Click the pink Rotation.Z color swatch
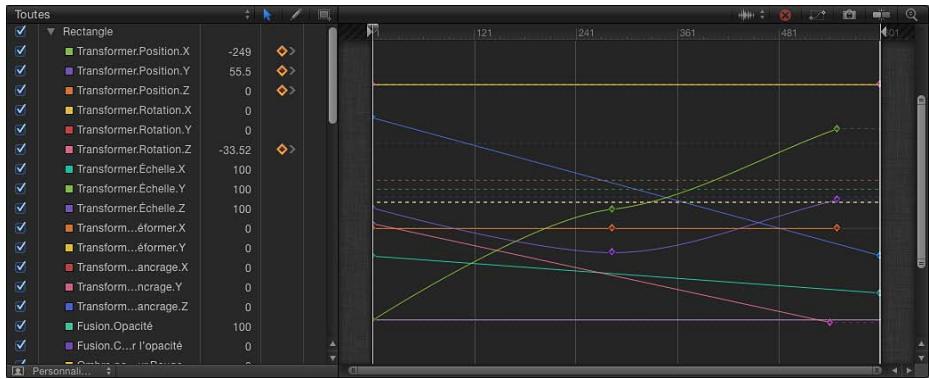The width and height of the screenshot is (929, 379). [x=69, y=150]
